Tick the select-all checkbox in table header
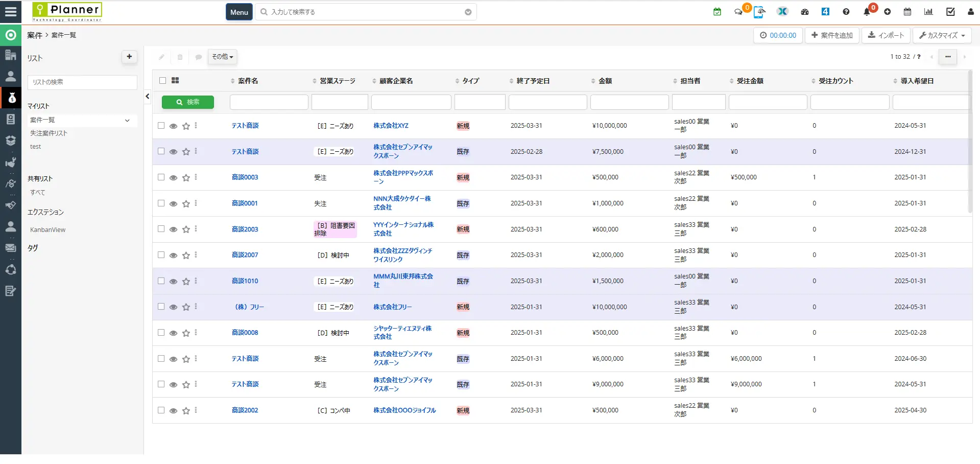The height and width of the screenshot is (464, 980). pos(162,81)
